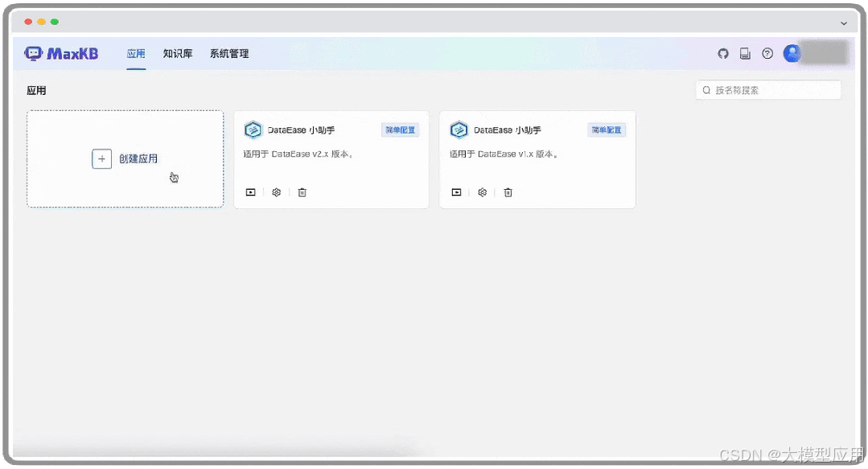Select text 适用于 DataEase v2.x 版本。
Viewport: 868px width, 469px height.
(x=298, y=154)
